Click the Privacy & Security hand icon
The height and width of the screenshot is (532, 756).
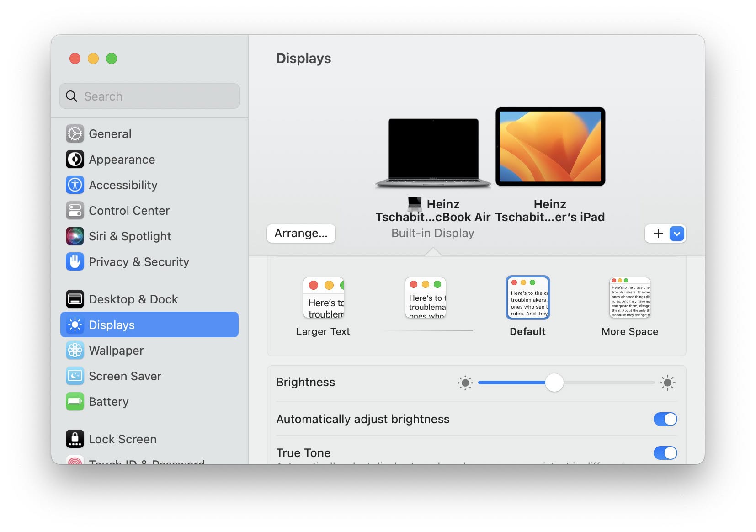point(75,262)
